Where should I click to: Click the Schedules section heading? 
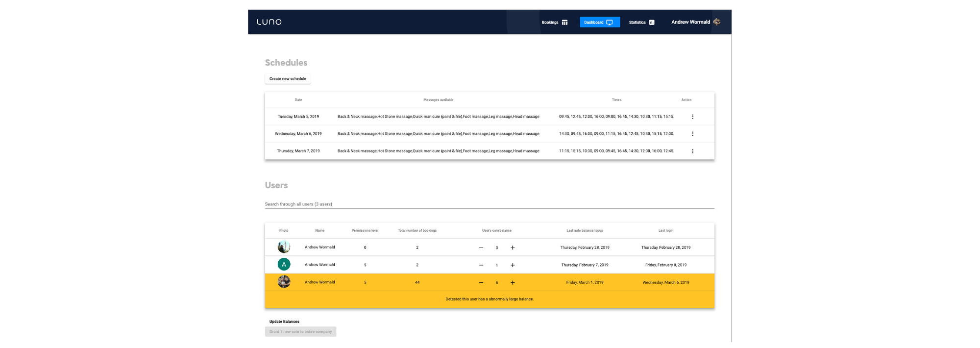pos(286,63)
